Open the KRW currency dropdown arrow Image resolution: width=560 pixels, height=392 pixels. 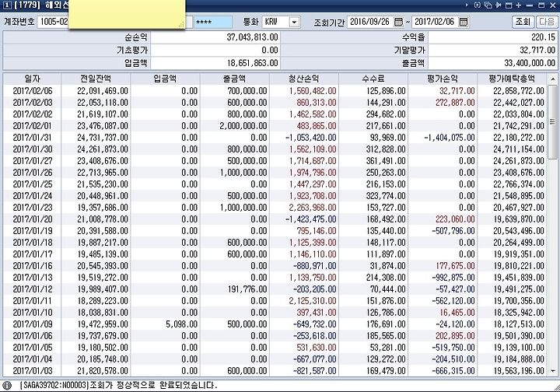294,22
